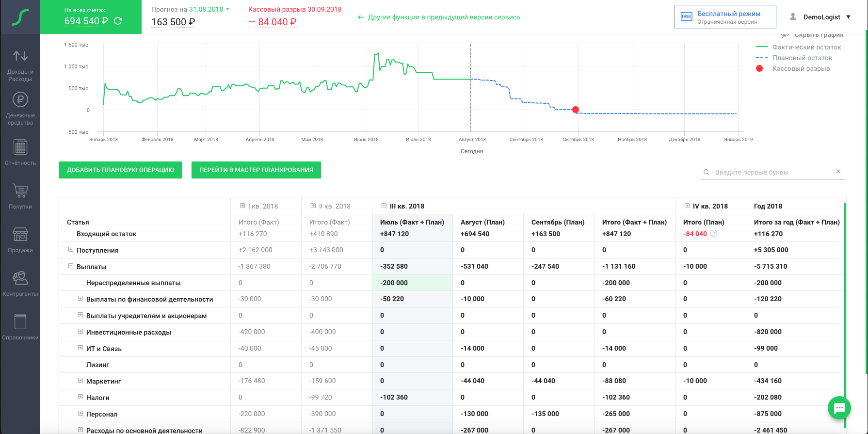Image resolution: width=868 pixels, height=434 pixels.
Task: Open Справочники book icon
Action: tap(20, 327)
